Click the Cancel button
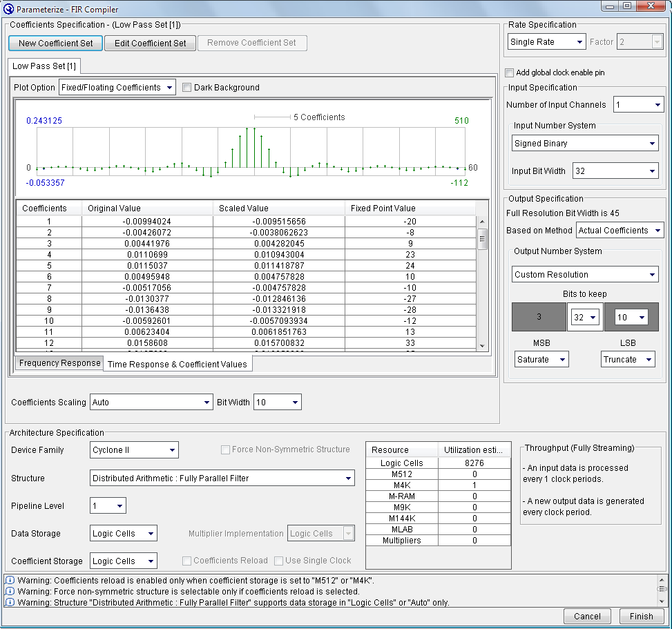 click(587, 616)
